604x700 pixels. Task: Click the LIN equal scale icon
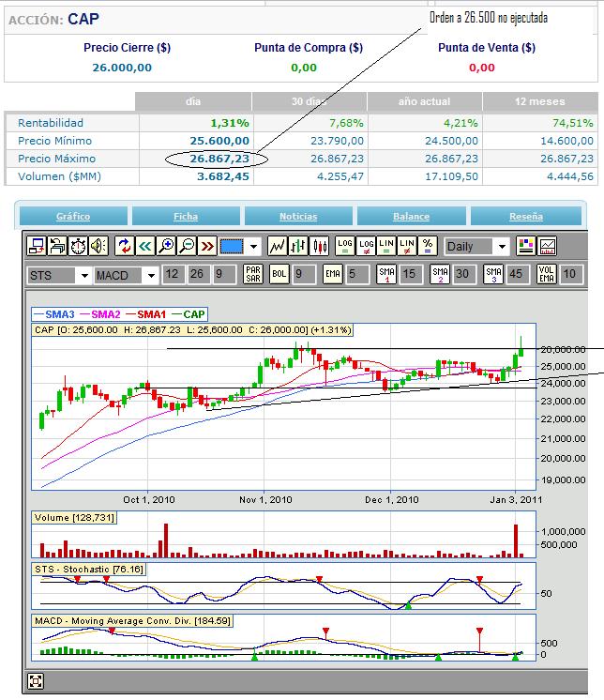point(386,246)
